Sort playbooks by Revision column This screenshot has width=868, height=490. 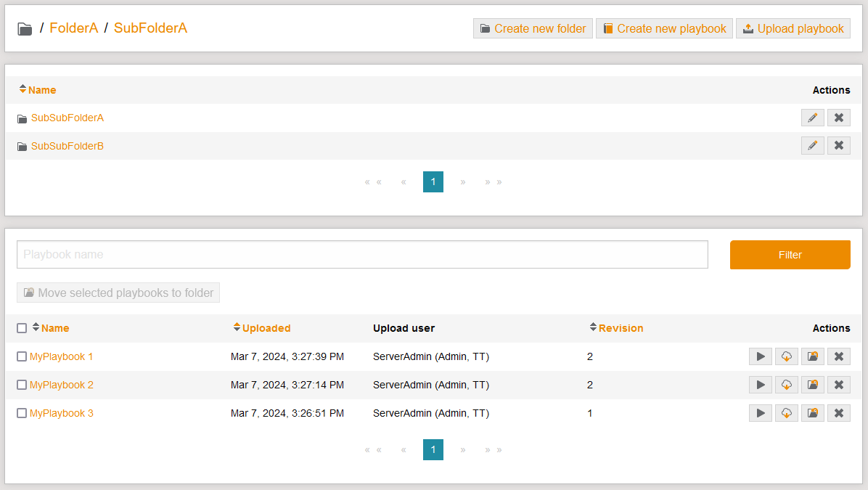tap(620, 328)
